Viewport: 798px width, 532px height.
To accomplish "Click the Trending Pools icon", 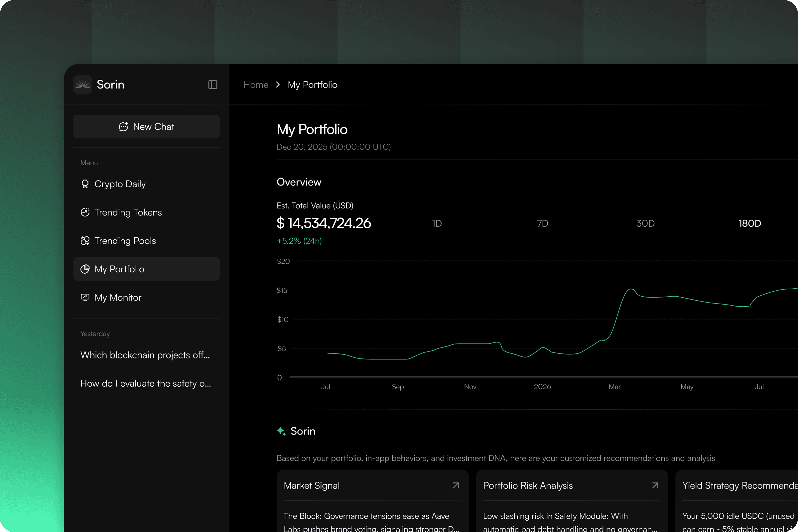I will [x=85, y=240].
